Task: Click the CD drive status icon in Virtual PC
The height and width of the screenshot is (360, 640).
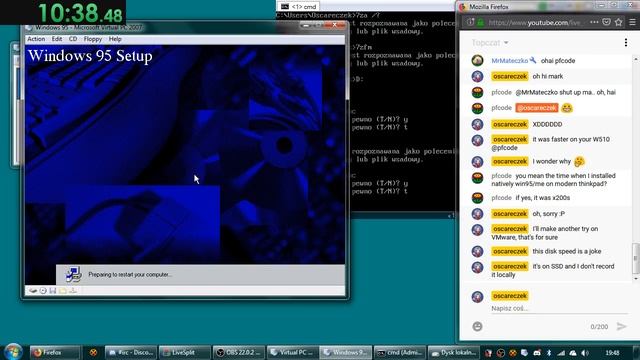Action: pos(43,291)
